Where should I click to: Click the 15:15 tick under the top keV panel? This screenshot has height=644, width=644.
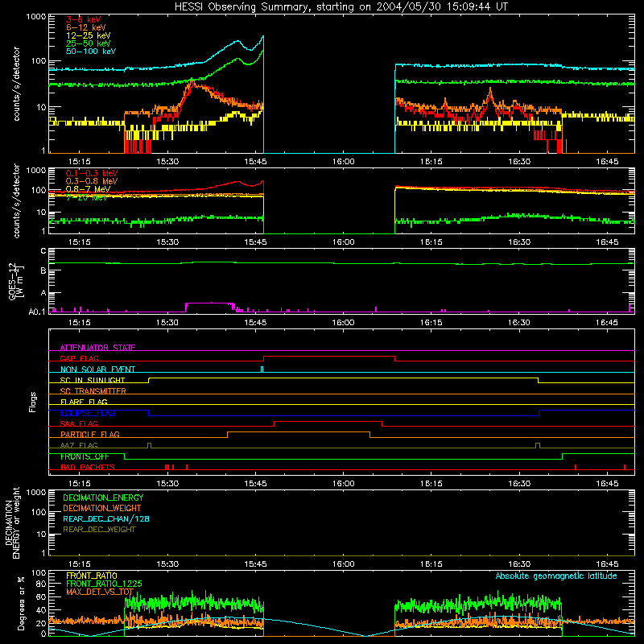[x=79, y=162]
